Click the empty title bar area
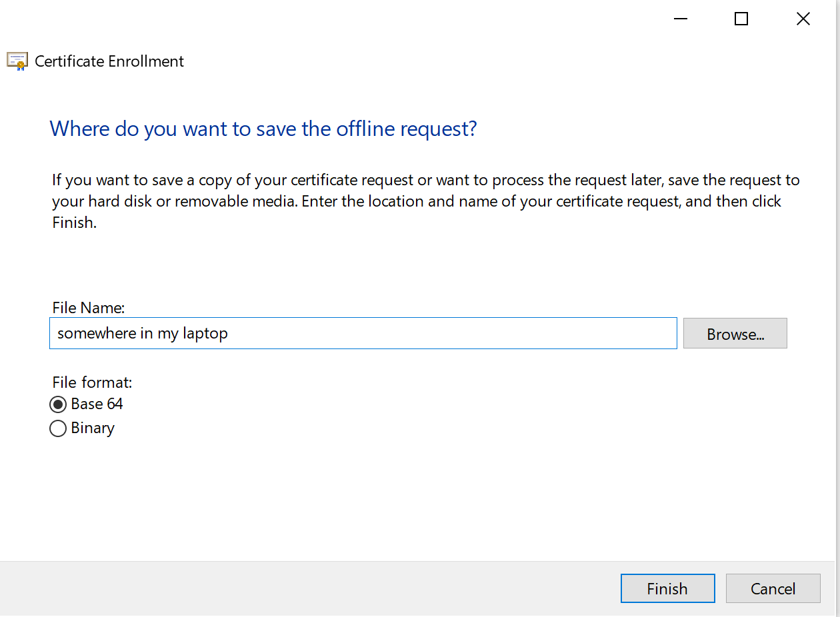 point(333,20)
